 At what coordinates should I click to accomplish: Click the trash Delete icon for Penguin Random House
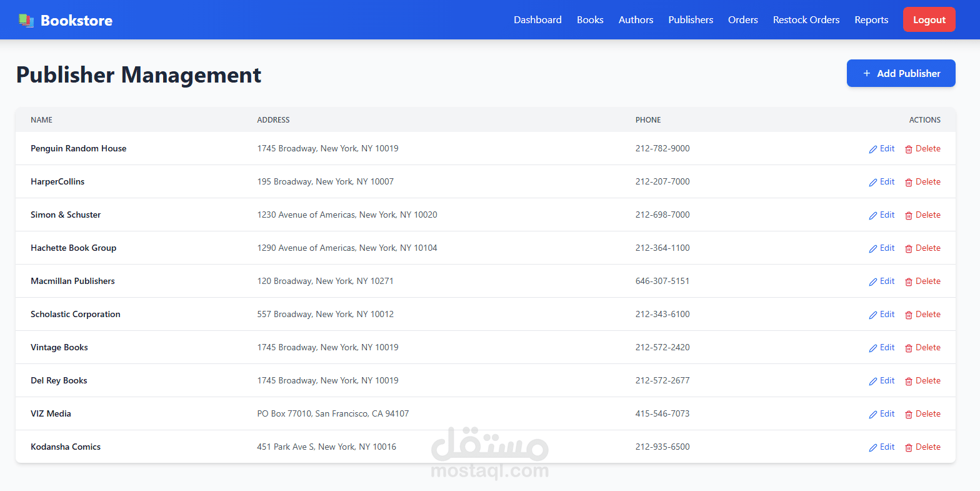coord(909,149)
